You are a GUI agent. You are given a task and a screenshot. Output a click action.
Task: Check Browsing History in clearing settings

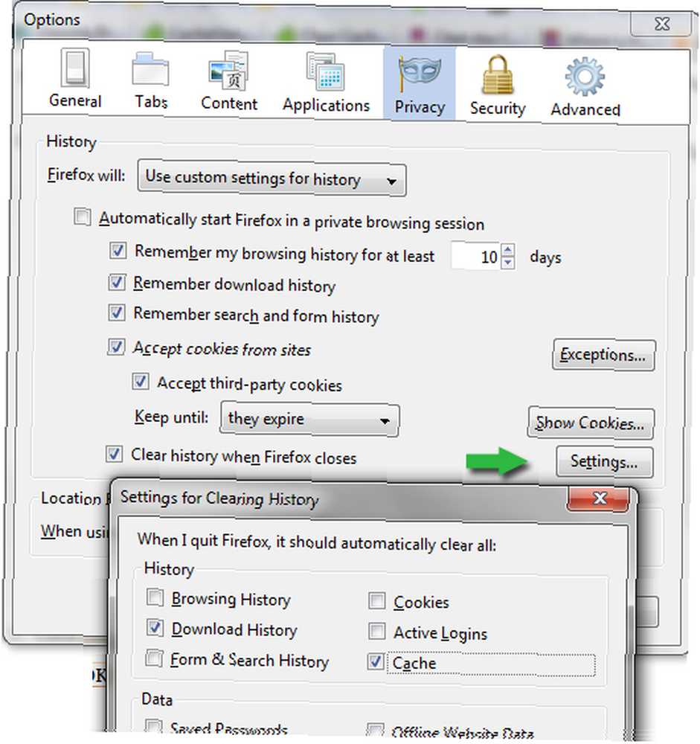pyautogui.click(x=155, y=597)
